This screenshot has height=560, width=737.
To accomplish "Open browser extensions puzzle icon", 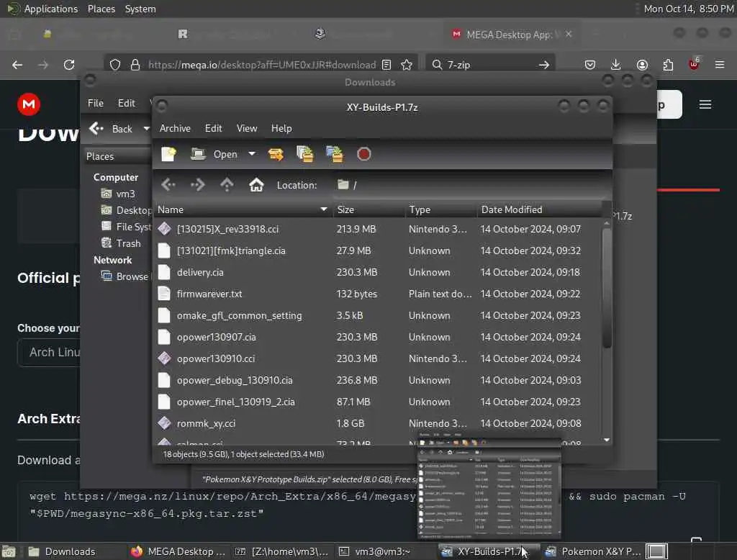I will pos(668,65).
